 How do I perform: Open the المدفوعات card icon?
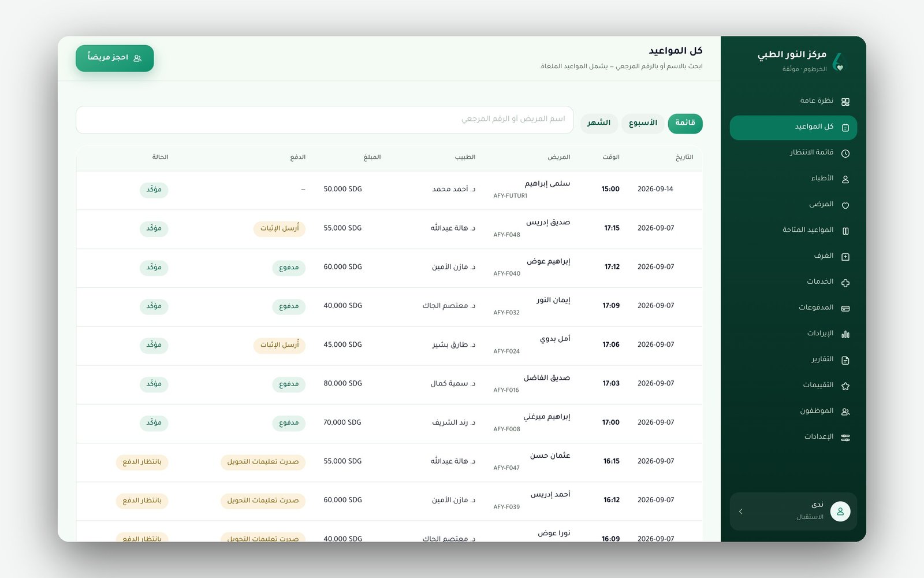click(x=845, y=308)
